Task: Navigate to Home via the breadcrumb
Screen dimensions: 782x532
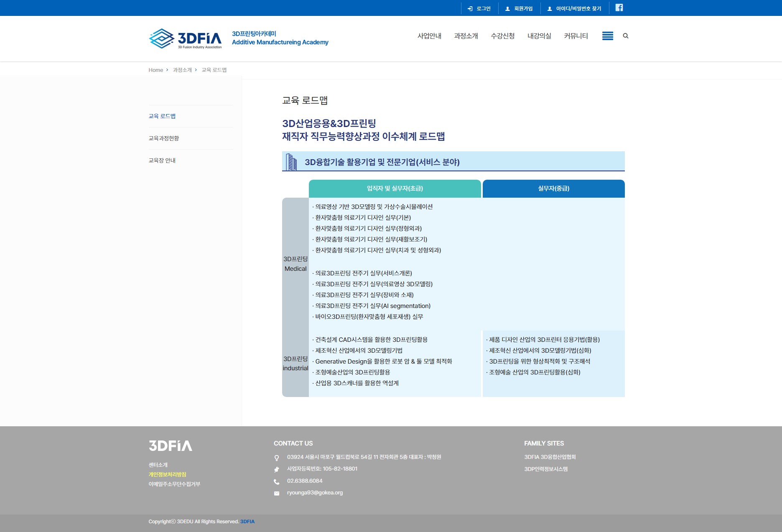Action: tap(156, 70)
